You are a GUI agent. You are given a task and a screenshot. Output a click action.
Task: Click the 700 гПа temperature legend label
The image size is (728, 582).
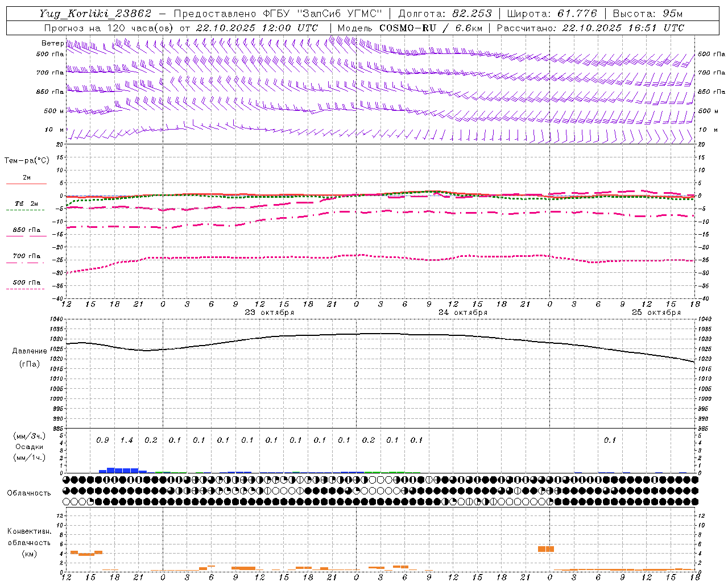click(27, 256)
